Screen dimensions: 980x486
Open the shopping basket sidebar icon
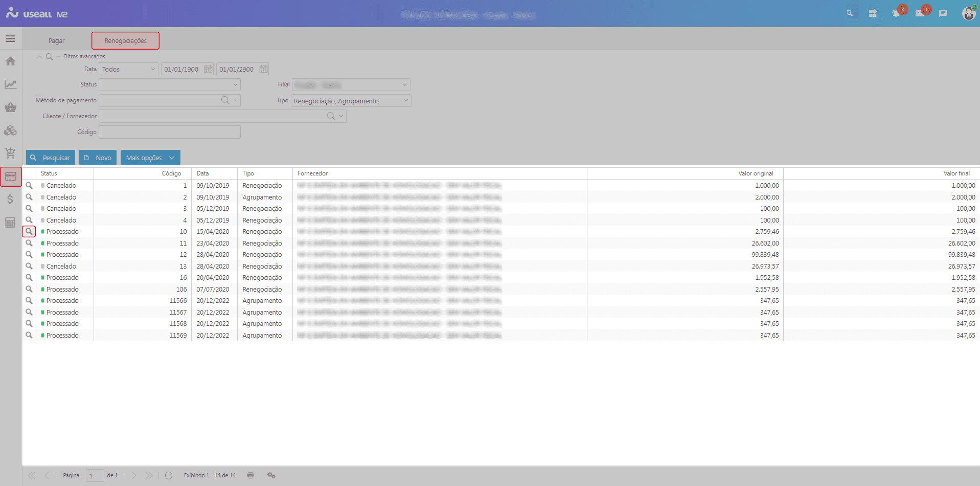[10, 107]
